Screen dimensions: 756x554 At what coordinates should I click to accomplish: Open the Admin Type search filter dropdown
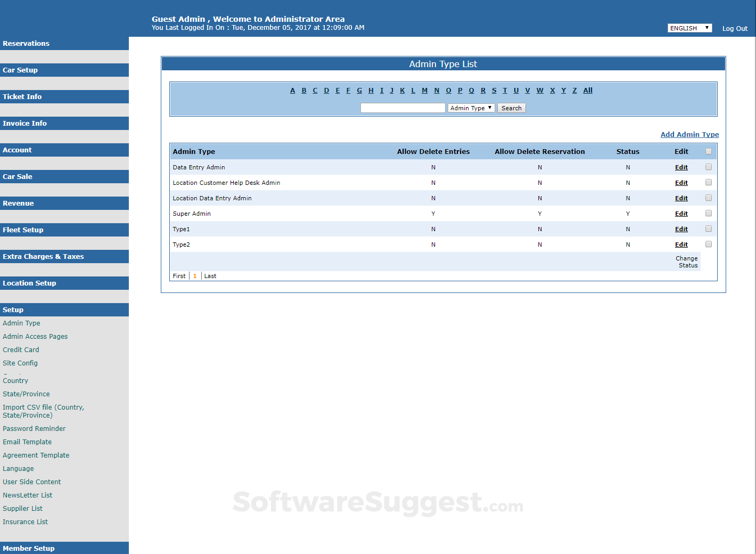(x=471, y=108)
